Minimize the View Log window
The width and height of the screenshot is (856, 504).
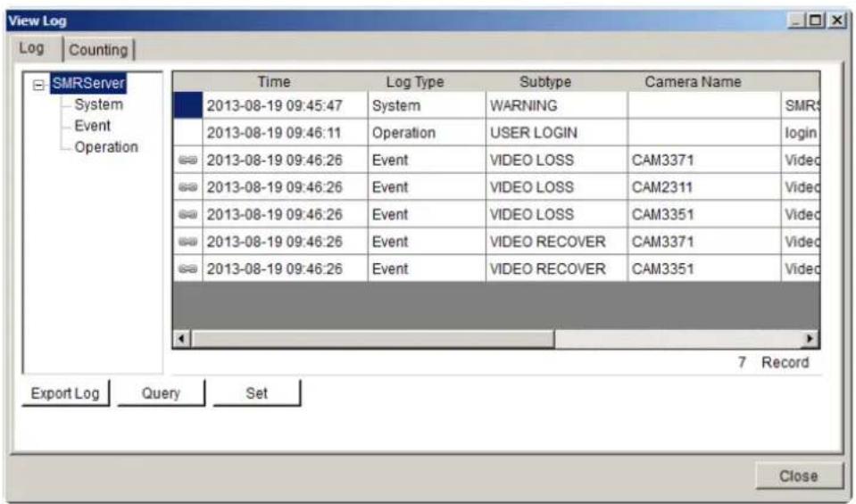click(x=796, y=21)
